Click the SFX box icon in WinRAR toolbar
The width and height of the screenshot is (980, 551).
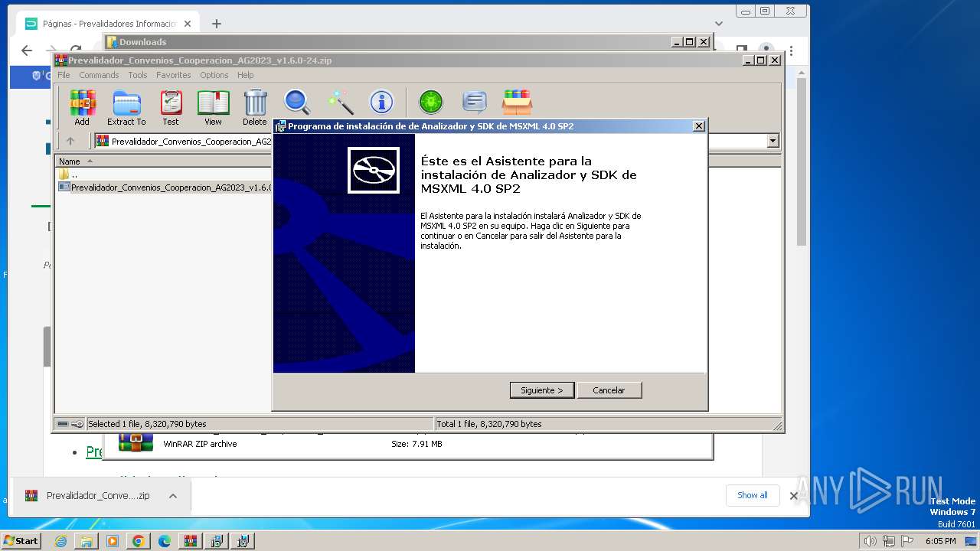click(518, 102)
